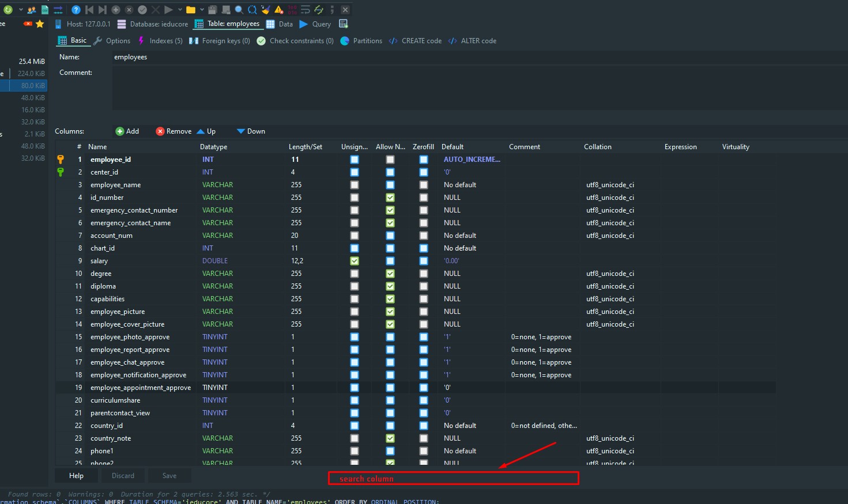848x504 pixels.
Task: Switch to the Options tab
Action: coord(112,41)
